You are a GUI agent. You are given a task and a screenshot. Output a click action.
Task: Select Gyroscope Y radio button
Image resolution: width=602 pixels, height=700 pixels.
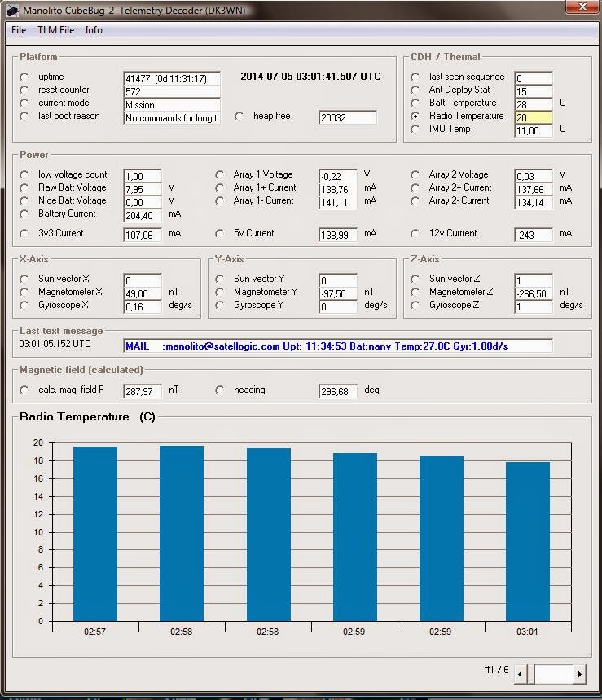pos(219,305)
